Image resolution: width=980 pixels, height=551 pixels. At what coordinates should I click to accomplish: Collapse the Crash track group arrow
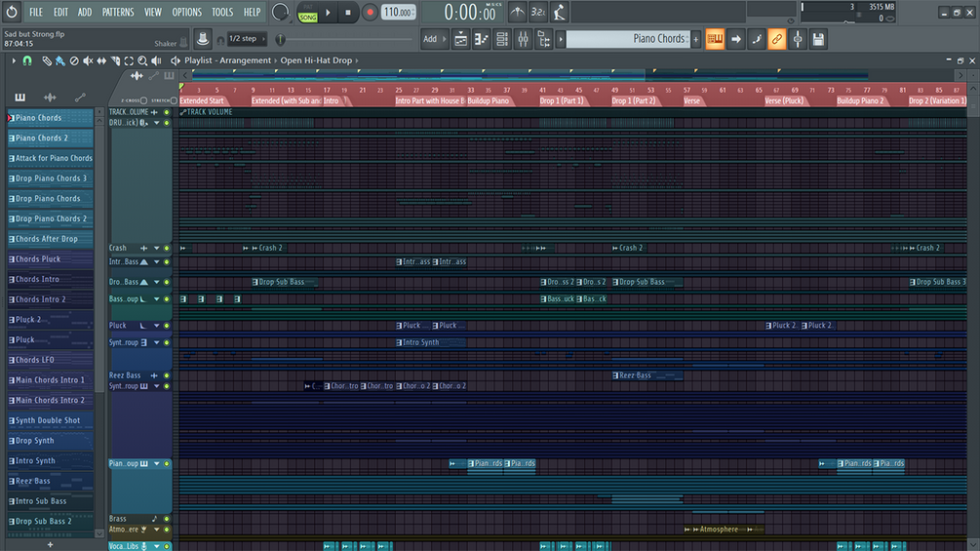click(x=157, y=248)
